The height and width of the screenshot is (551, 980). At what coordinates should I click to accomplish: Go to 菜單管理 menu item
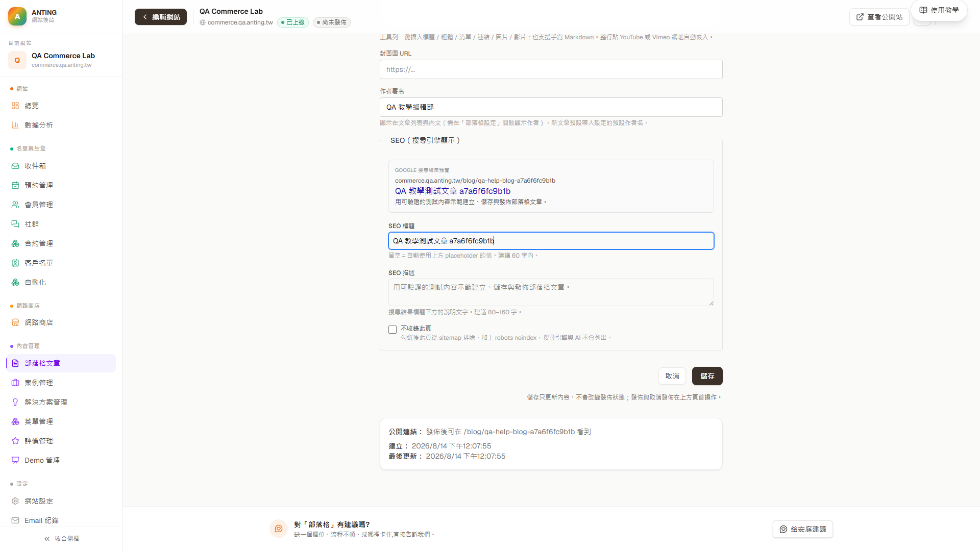(61, 421)
